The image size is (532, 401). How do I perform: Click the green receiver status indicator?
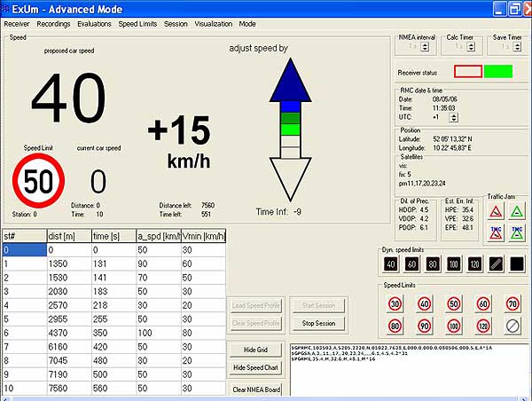pos(499,70)
